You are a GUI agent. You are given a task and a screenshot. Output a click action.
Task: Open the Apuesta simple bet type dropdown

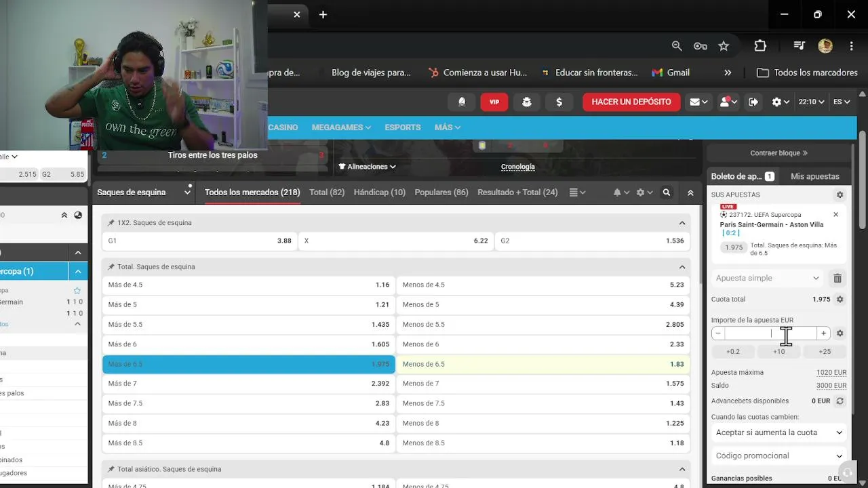pos(768,278)
